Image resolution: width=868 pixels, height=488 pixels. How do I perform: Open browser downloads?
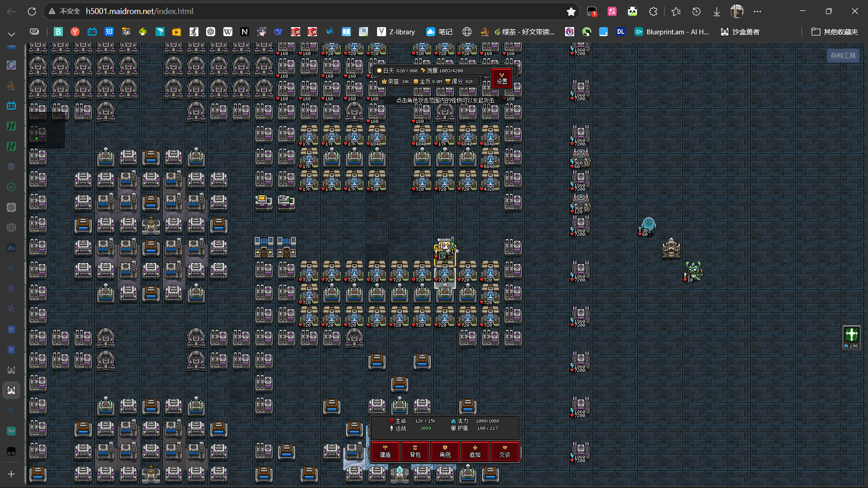coord(717,11)
